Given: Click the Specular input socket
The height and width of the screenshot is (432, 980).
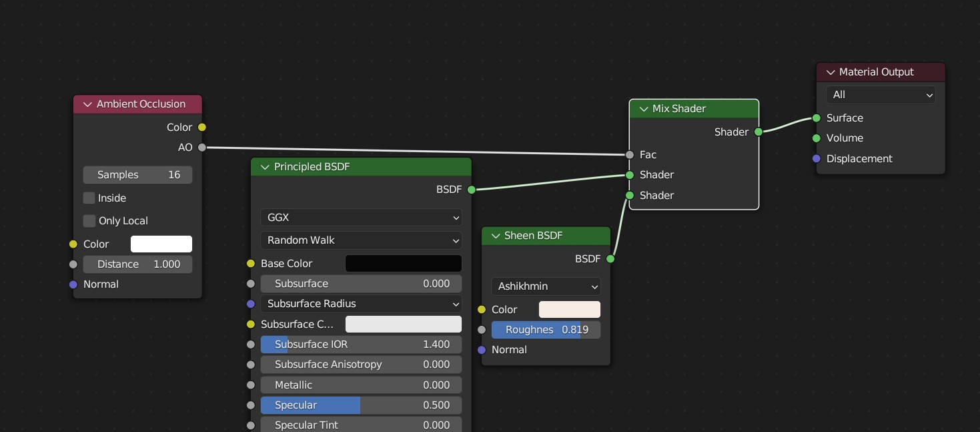Looking at the screenshot, I should pyautogui.click(x=251, y=405).
